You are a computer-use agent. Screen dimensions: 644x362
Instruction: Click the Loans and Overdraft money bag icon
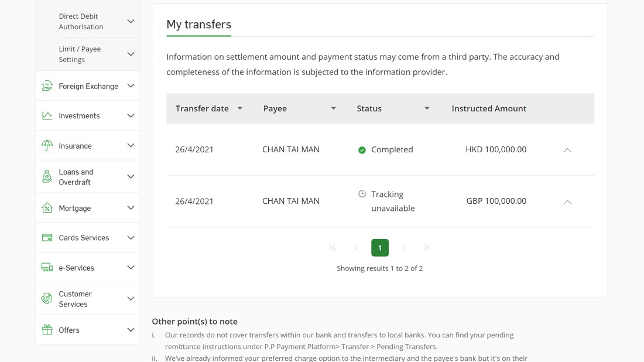(47, 177)
